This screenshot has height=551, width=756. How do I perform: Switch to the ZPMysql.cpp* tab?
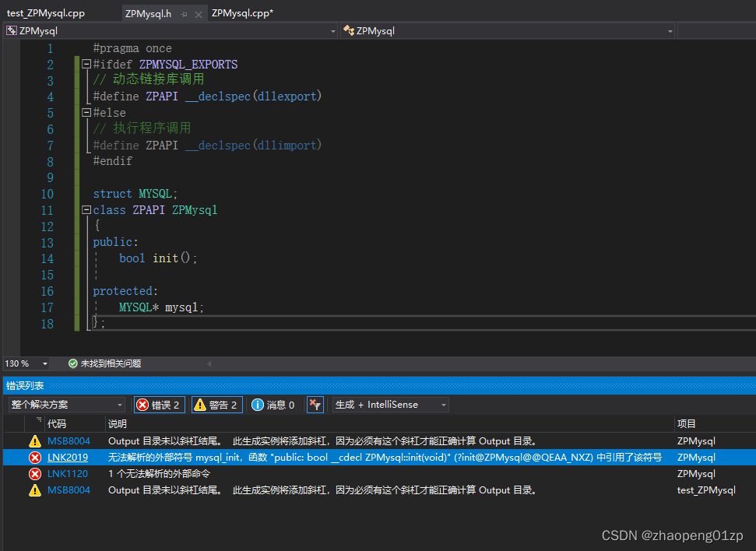[242, 13]
